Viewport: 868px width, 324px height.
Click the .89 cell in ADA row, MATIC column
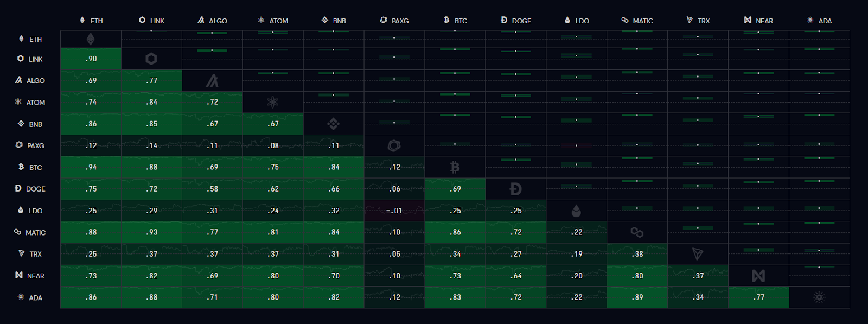pyautogui.click(x=637, y=297)
